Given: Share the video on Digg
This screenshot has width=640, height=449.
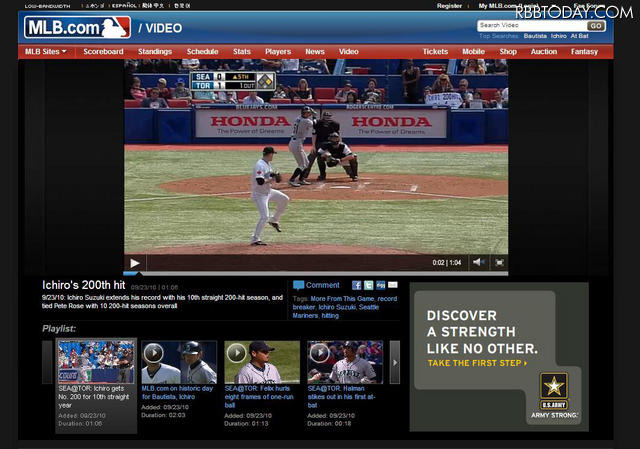Looking at the screenshot, I should (381, 285).
